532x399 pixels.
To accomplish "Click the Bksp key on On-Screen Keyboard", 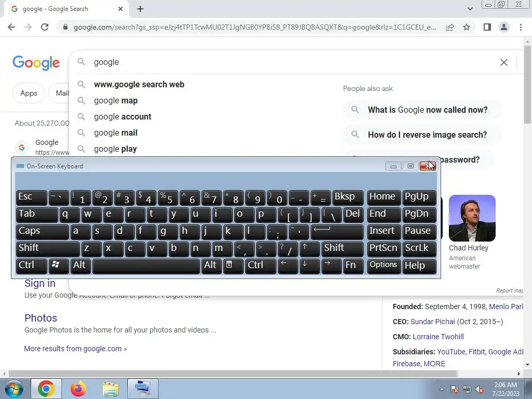I will (348, 197).
